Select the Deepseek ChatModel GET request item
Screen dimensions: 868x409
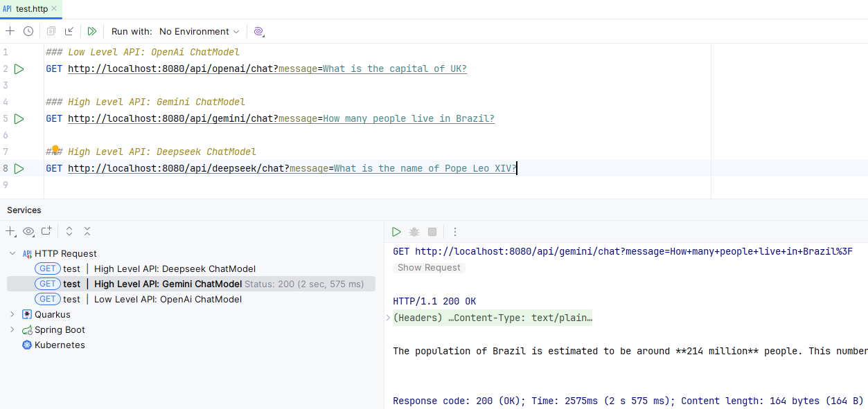pos(175,269)
